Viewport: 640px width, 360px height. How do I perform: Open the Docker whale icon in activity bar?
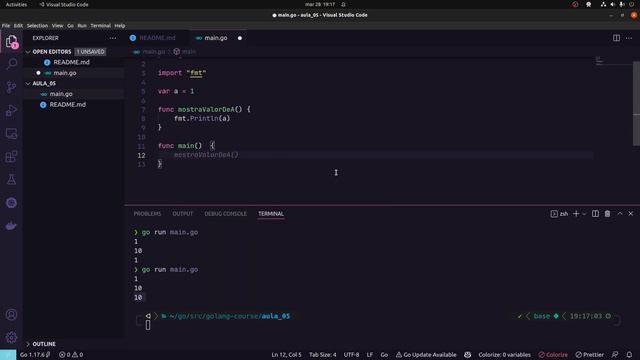tap(11, 226)
